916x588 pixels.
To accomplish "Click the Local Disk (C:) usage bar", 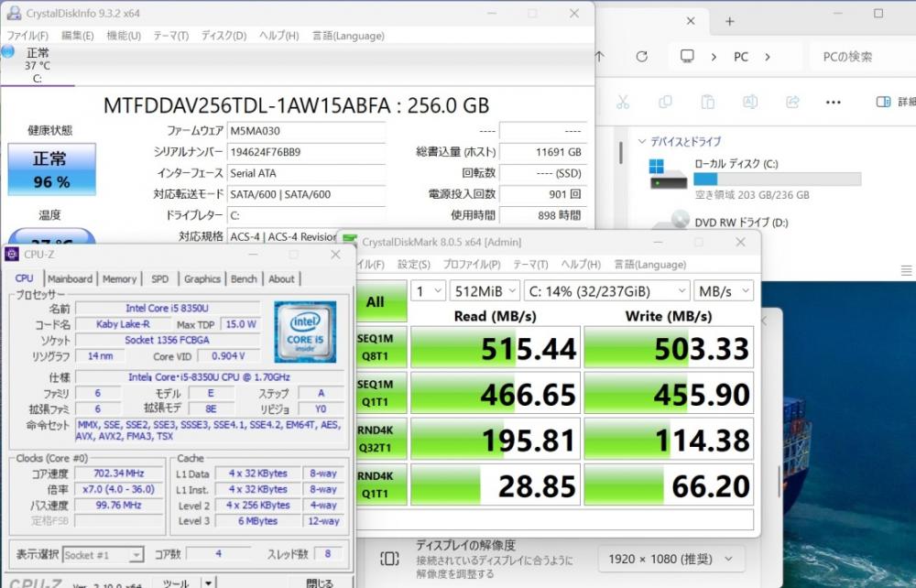I will coord(778,180).
